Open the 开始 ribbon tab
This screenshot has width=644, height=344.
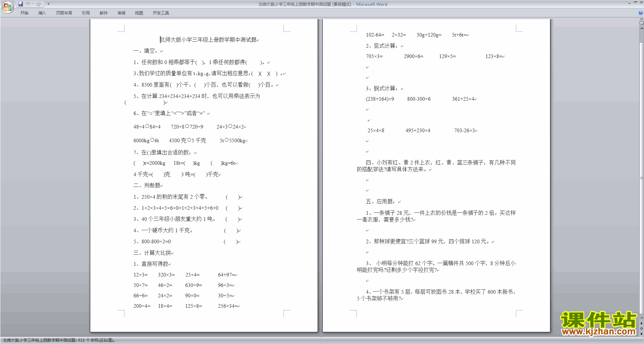coord(24,13)
